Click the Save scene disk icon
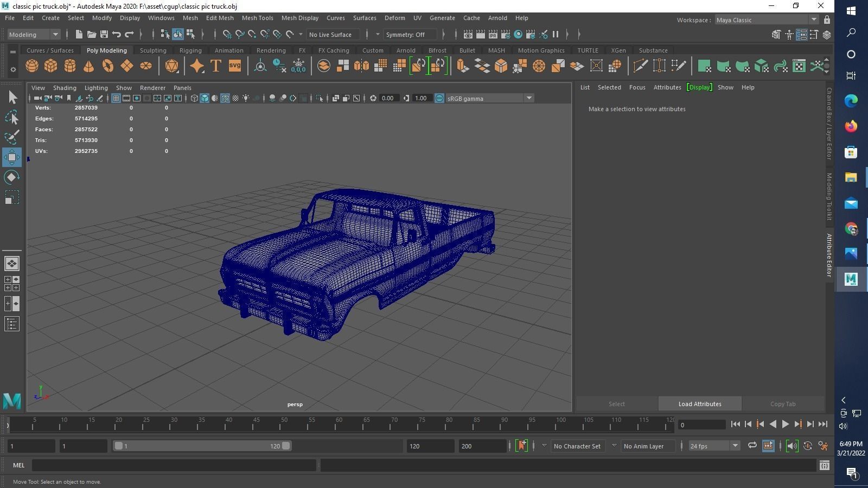Image resolution: width=868 pixels, height=488 pixels. click(104, 34)
